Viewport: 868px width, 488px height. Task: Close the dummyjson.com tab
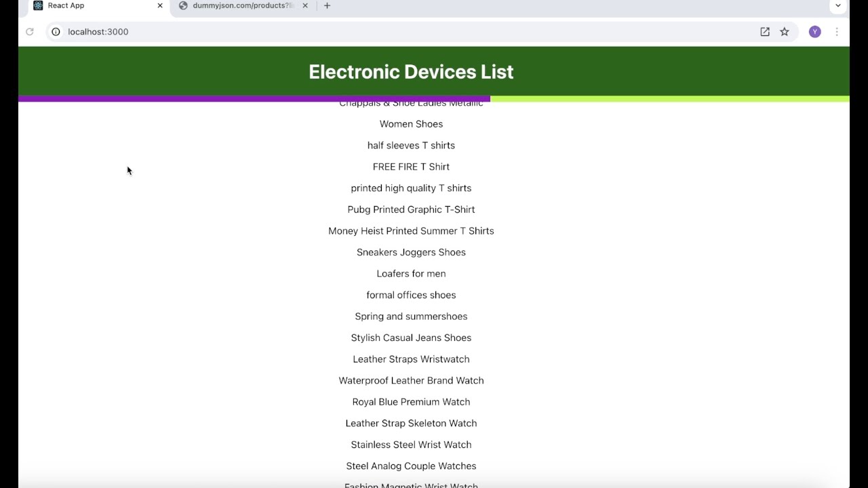[305, 5]
